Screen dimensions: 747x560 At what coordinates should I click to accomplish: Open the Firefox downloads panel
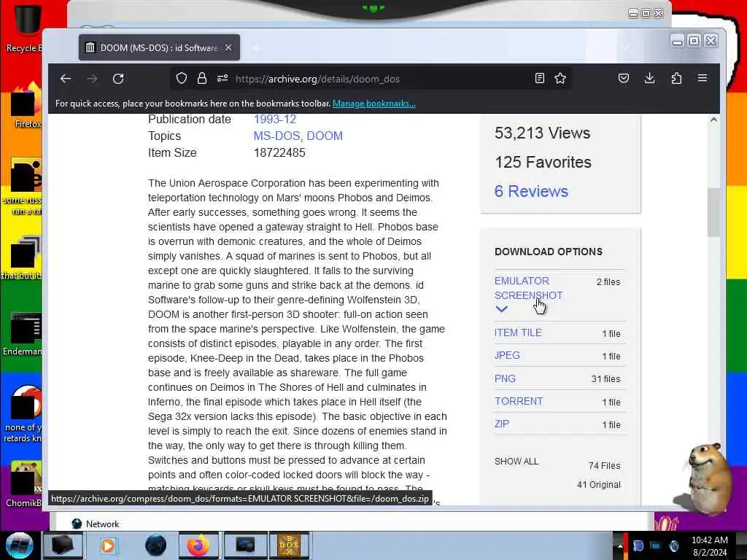pyautogui.click(x=649, y=78)
